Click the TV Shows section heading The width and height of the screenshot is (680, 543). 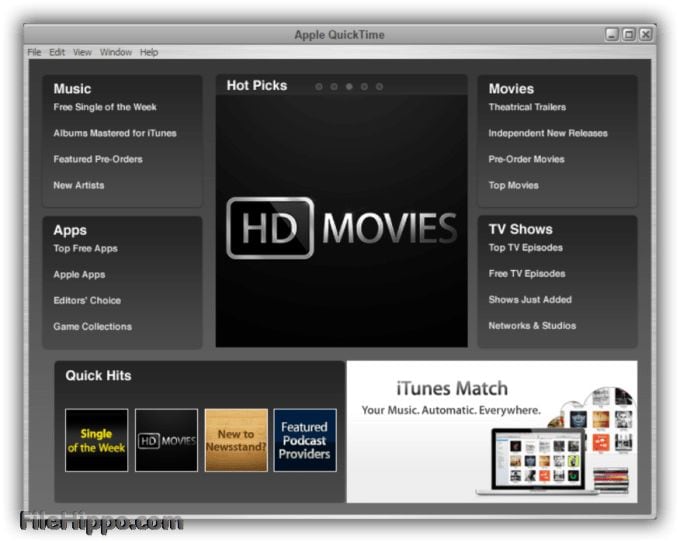coord(520,229)
